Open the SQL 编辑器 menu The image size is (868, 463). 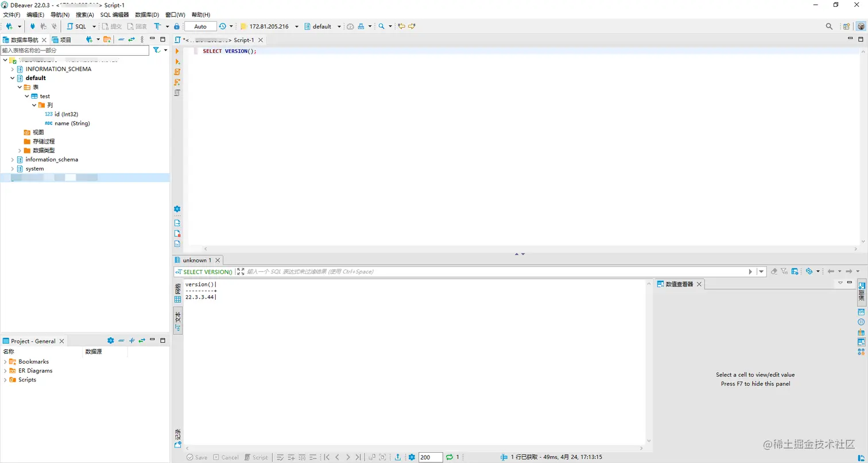[x=115, y=14]
